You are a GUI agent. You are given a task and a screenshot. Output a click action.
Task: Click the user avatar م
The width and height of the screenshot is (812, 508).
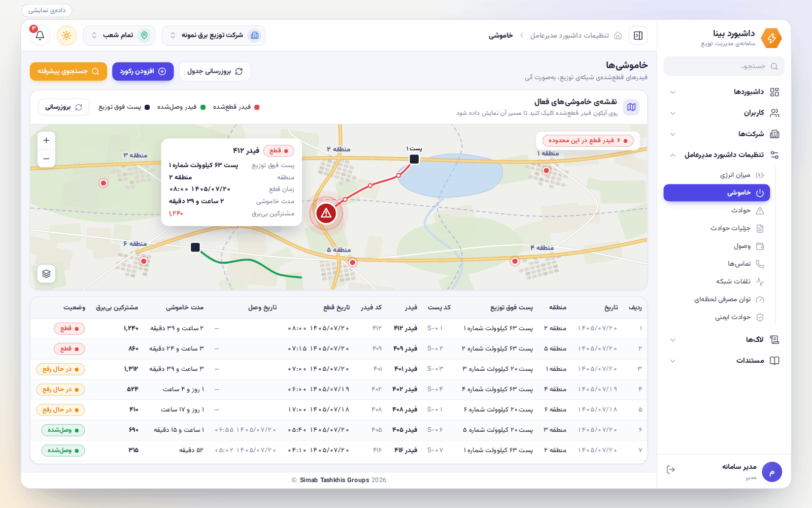[x=772, y=472]
